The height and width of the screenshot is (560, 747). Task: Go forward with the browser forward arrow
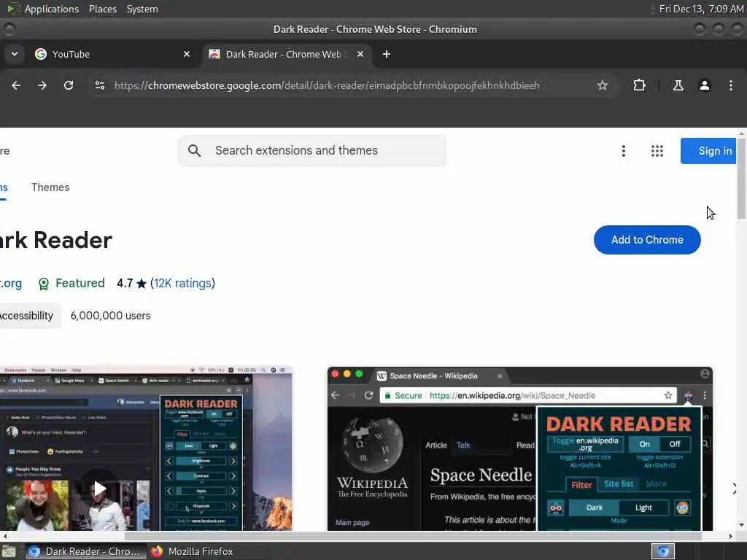(42, 85)
